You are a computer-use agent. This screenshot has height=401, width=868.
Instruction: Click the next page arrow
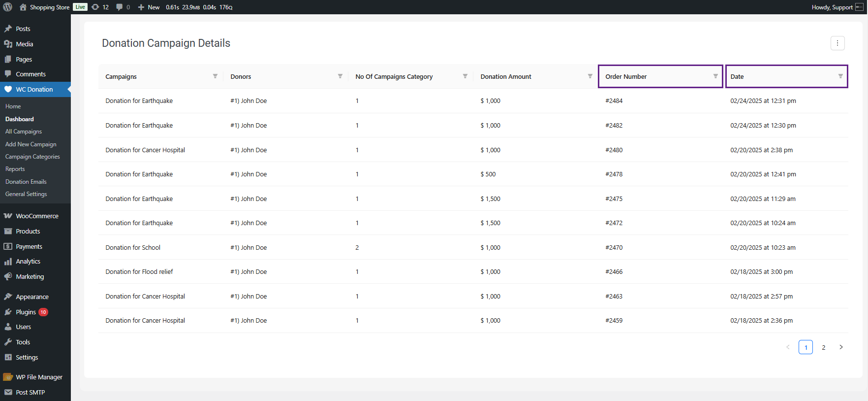point(841,347)
